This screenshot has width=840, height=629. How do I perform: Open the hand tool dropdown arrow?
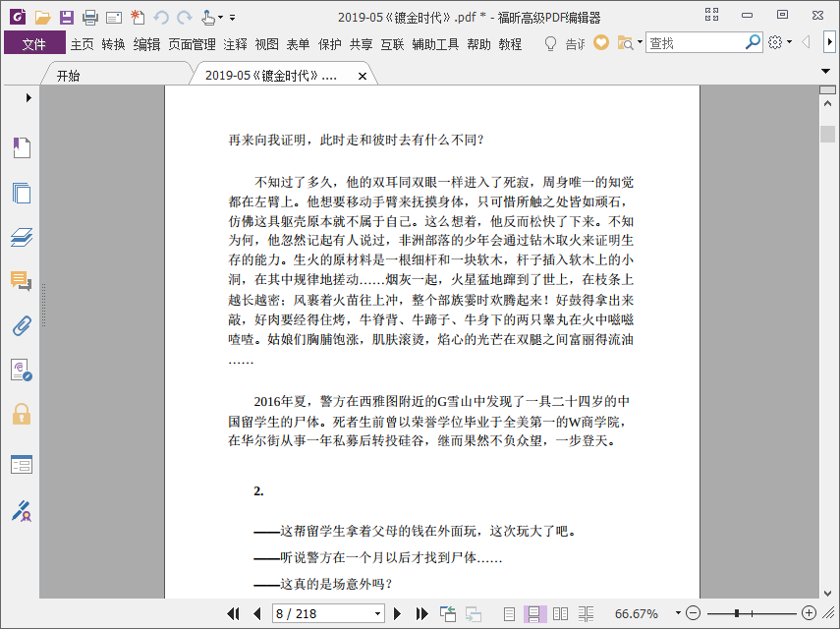[220, 18]
